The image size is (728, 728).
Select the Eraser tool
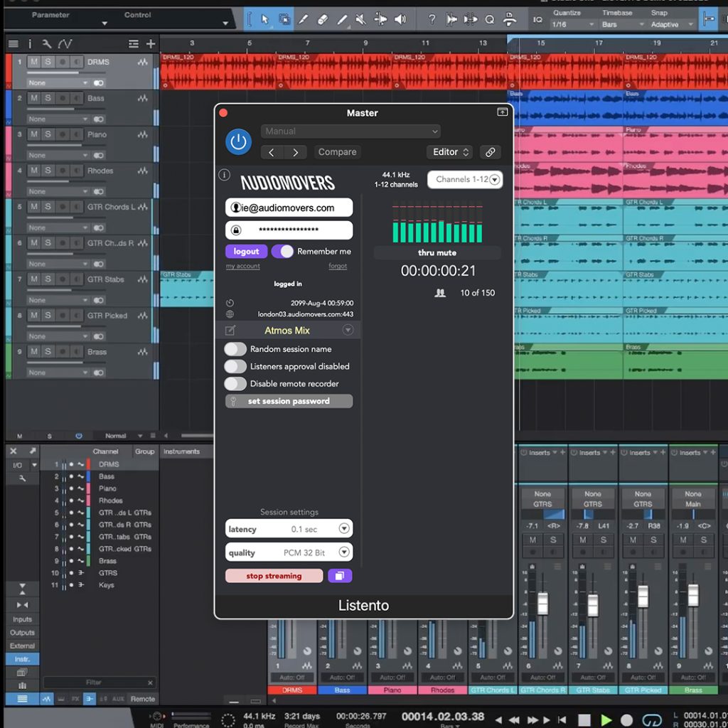click(322, 19)
